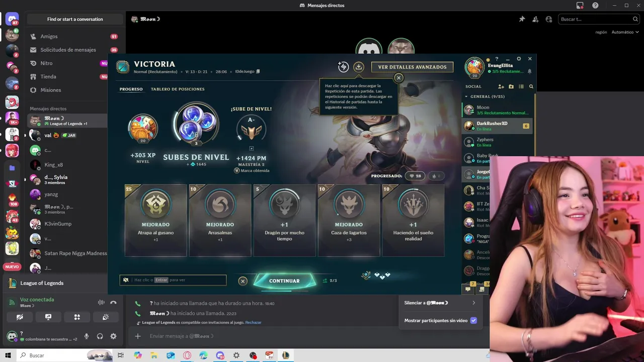The image size is (644, 362).
Task: Click Rechazar link in Discord chat
Action: pos(253,322)
